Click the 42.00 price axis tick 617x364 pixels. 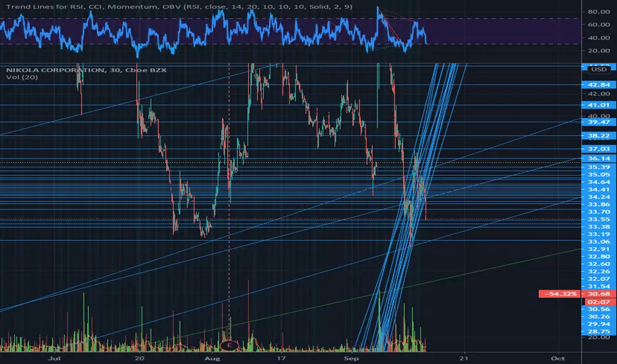pyautogui.click(x=598, y=94)
